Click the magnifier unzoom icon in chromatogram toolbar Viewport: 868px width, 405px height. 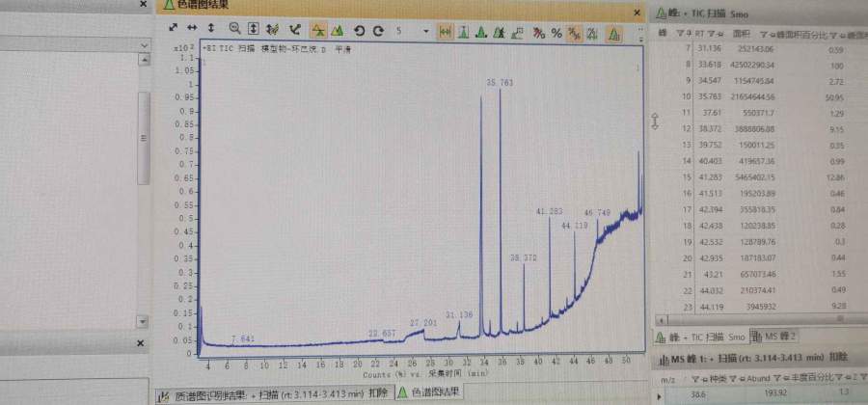coord(234,29)
